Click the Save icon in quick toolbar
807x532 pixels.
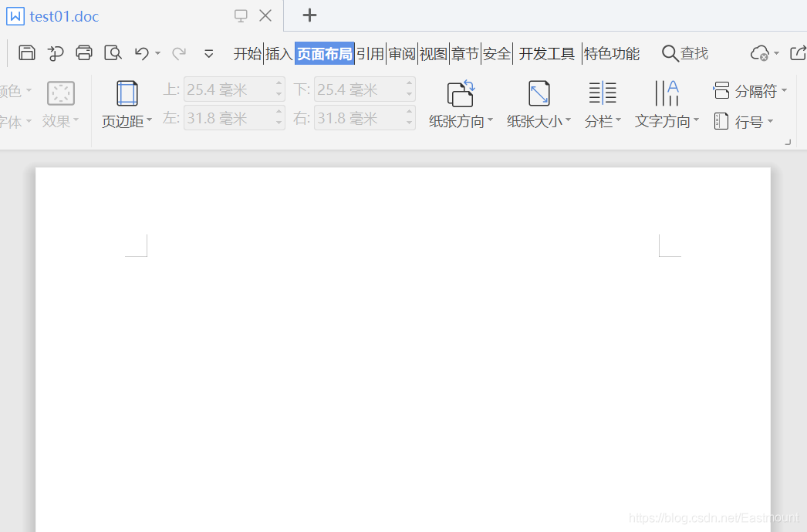(27, 53)
